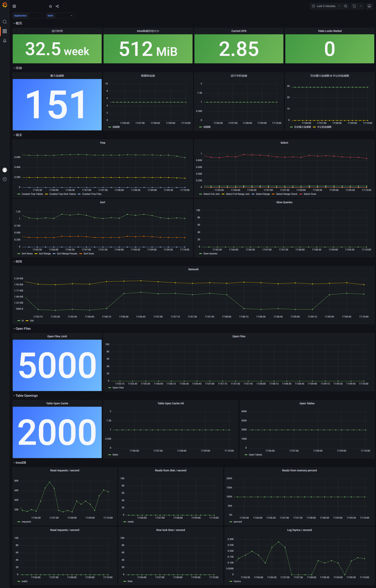
Task: Open the Ident variable dropdown
Action: (65, 16)
